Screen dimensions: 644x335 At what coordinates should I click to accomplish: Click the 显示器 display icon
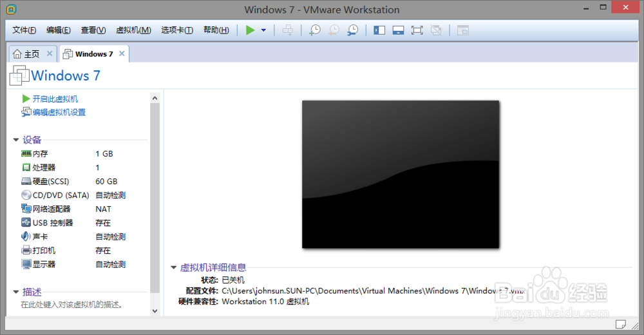tap(26, 264)
